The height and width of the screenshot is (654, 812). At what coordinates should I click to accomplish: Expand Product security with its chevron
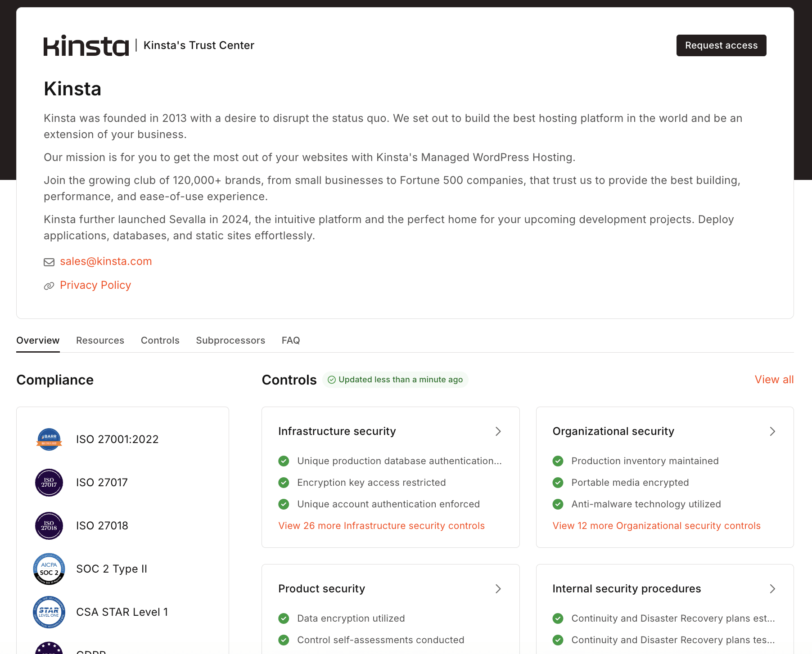(498, 589)
